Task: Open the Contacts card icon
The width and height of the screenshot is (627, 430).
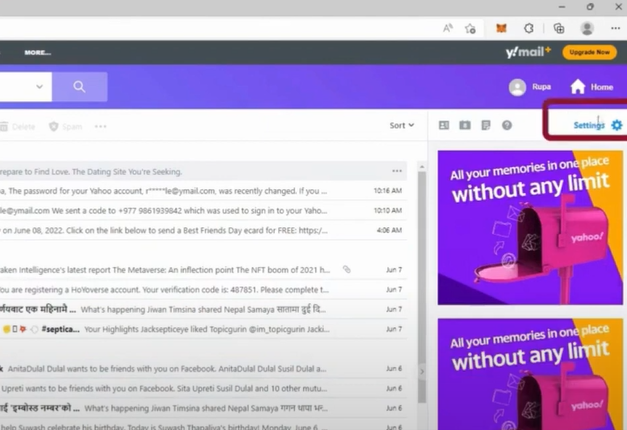Action: (444, 125)
